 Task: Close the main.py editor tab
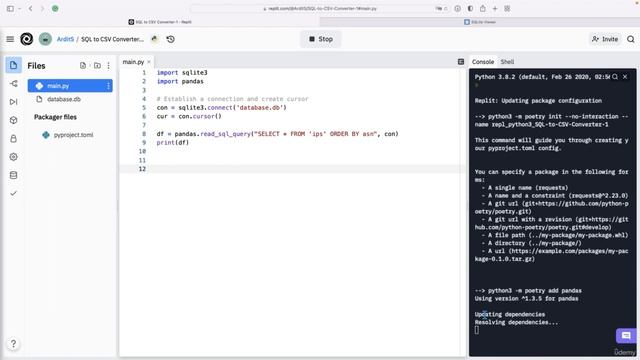(149, 62)
